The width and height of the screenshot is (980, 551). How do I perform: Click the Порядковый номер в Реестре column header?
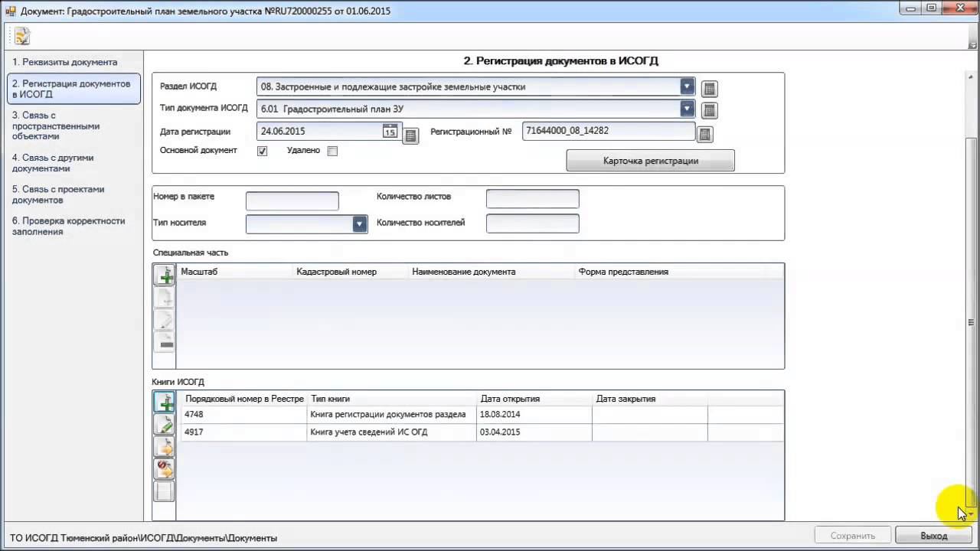point(244,399)
